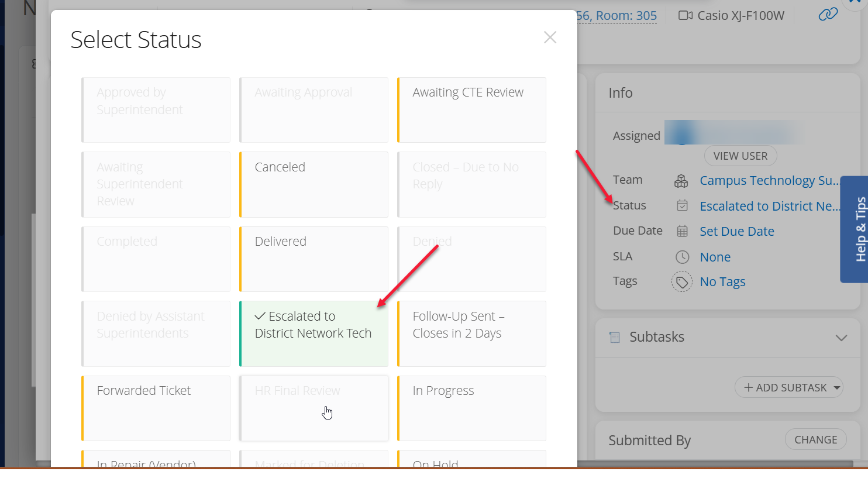Click the Status calendar-check icon
Viewport: 868px width, 478px height.
pos(682,206)
